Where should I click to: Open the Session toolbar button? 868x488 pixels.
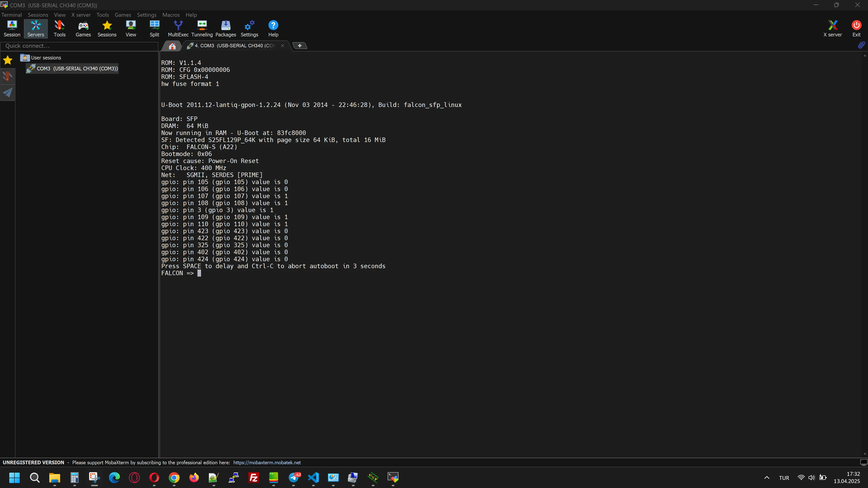point(12,29)
